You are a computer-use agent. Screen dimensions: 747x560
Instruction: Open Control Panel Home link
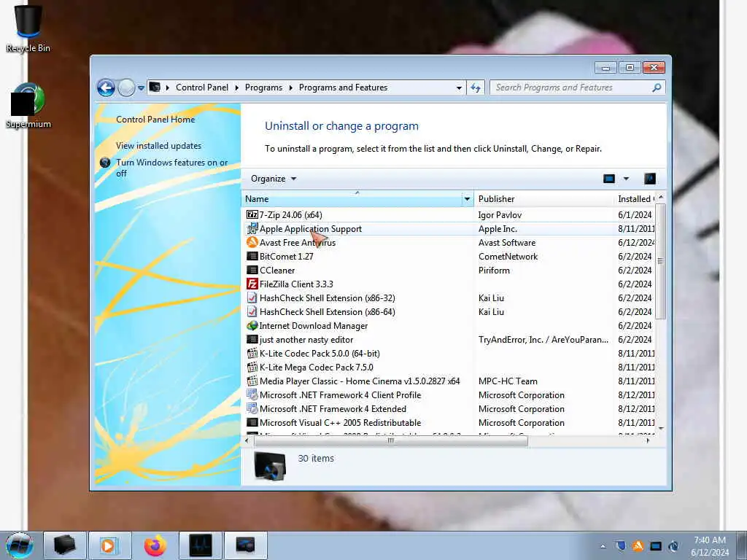click(x=155, y=120)
